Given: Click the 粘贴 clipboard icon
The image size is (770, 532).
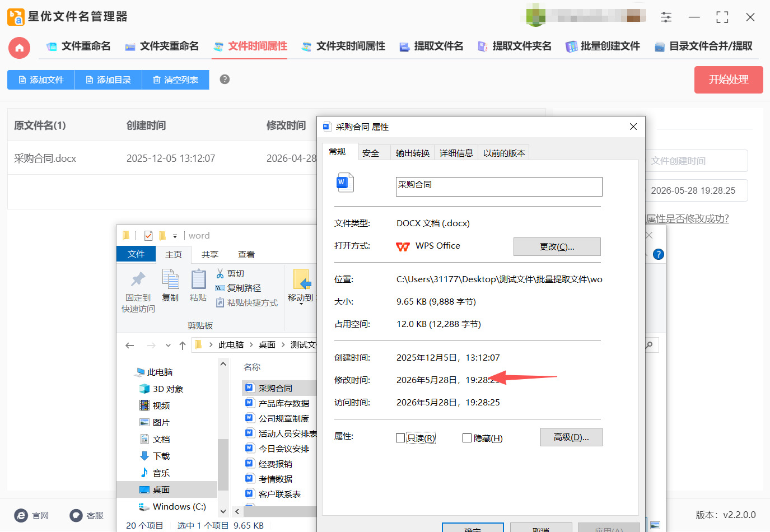Looking at the screenshot, I should (x=198, y=279).
